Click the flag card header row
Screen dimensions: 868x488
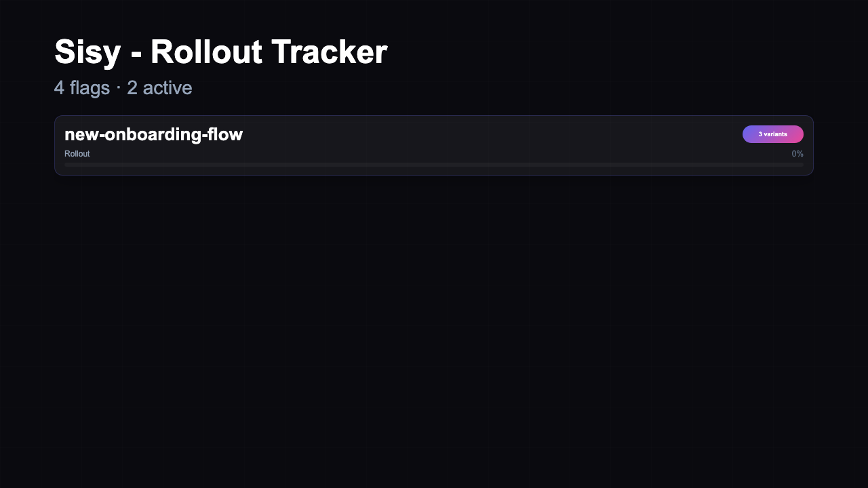click(433, 134)
